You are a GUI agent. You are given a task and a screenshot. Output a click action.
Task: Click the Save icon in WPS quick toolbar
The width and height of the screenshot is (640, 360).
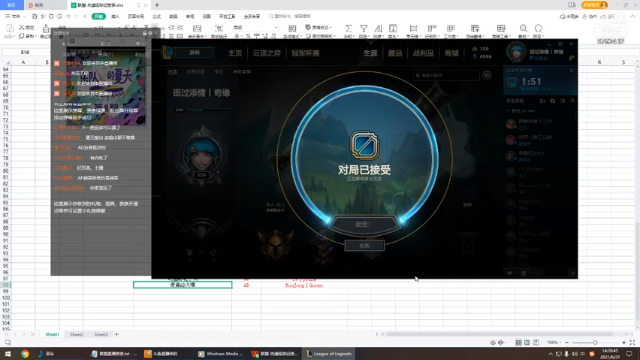[x=35, y=16]
